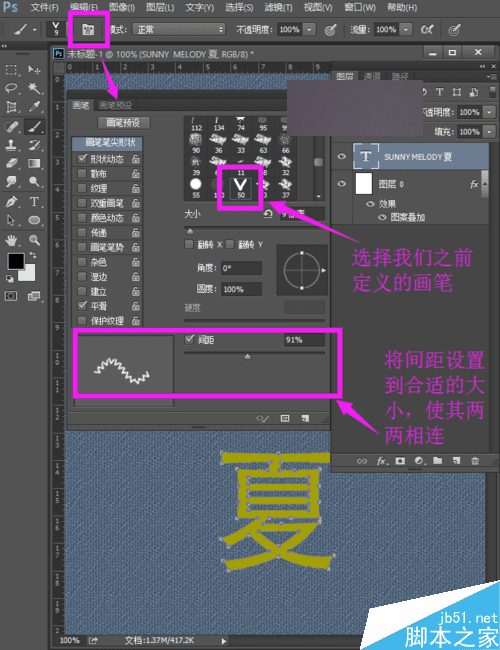
Task: Change the screen mode
Action: (x=34, y=296)
